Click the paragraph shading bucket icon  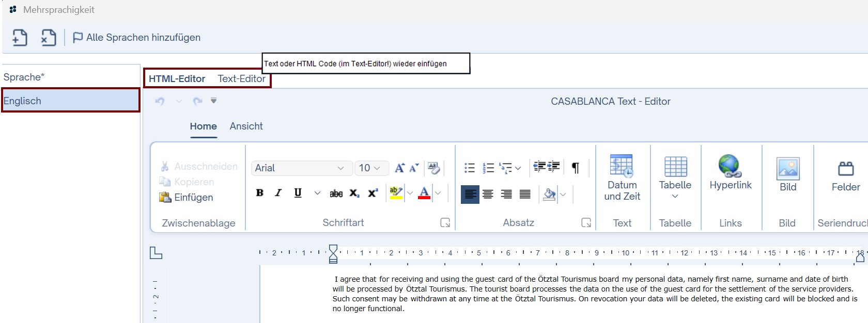pyautogui.click(x=549, y=194)
